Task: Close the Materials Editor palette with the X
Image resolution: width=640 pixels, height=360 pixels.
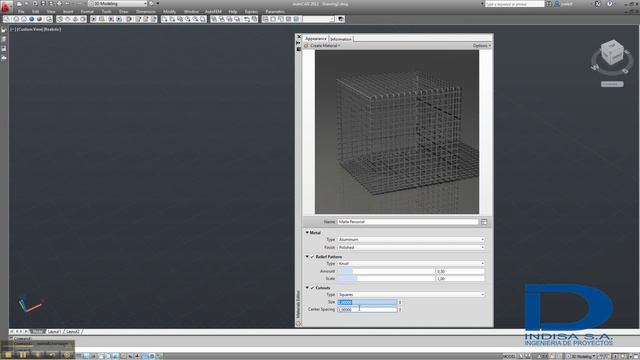Action: tap(299, 37)
